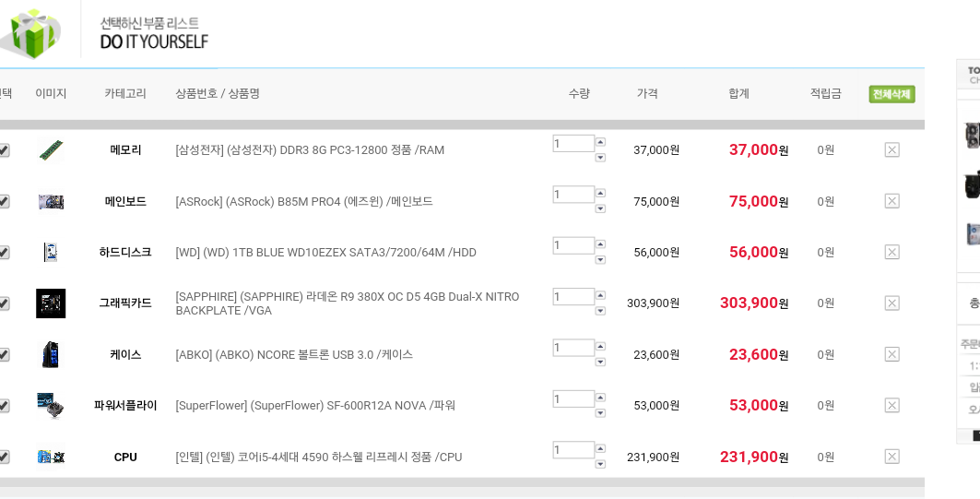This screenshot has width=980, height=499.
Task: Remove the 그래픽카드 row with X icon
Action: coord(891,303)
